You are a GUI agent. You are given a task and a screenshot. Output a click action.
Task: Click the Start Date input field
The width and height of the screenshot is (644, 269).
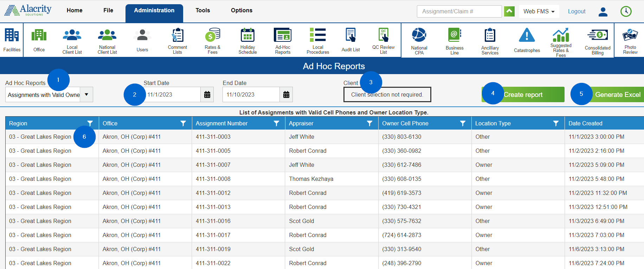tap(172, 94)
